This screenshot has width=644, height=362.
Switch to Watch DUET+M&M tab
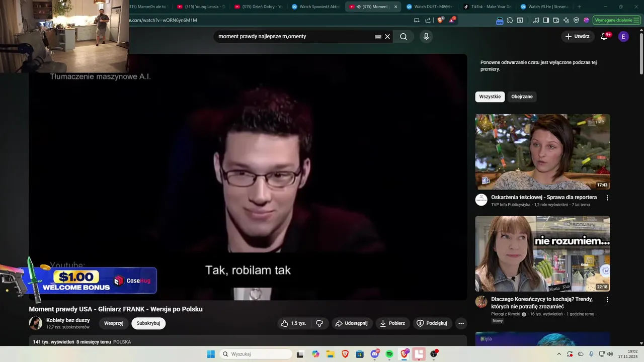pos(431,7)
